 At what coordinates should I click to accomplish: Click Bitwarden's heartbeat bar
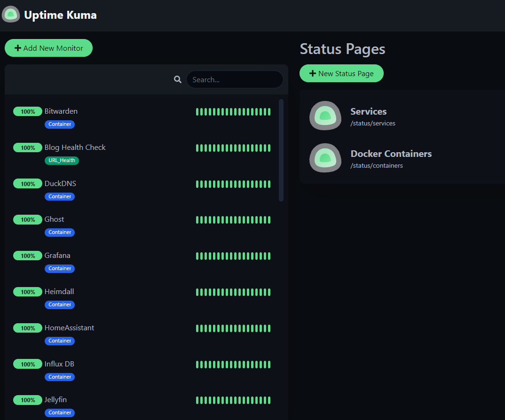coord(233,112)
